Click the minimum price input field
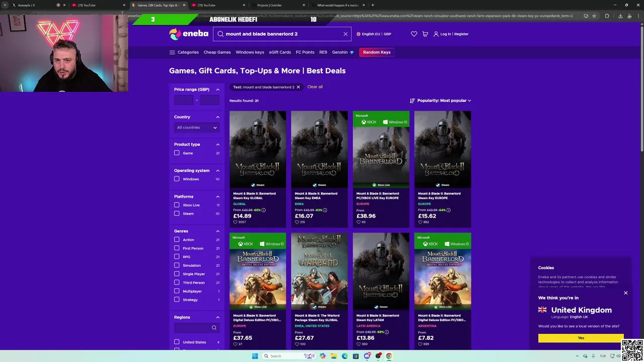 (x=184, y=100)
